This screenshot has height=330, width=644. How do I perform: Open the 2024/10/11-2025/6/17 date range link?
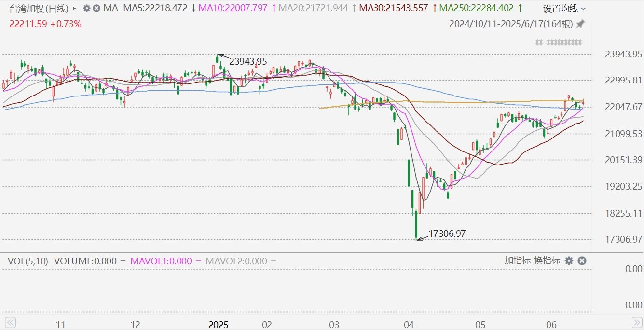coord(511,24)
